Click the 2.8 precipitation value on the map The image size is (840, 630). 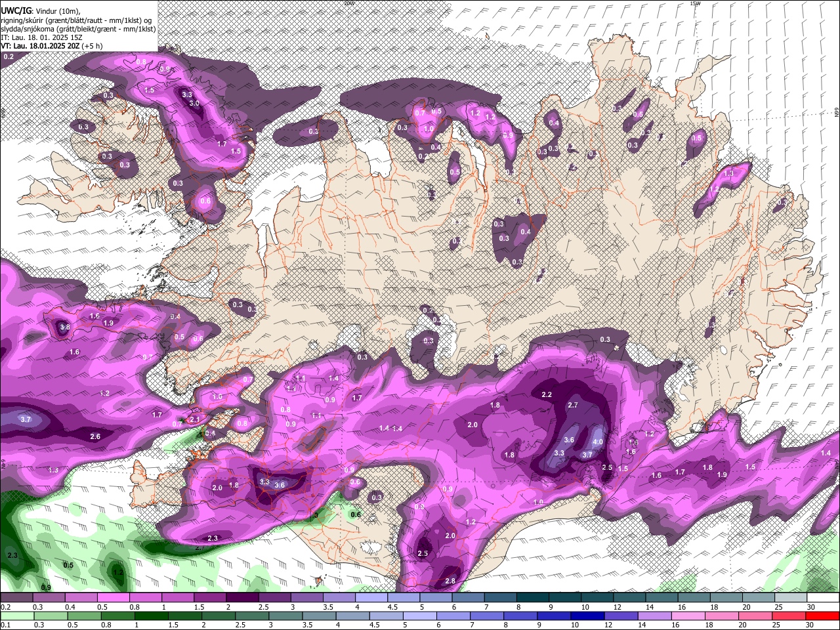[450, 581]
